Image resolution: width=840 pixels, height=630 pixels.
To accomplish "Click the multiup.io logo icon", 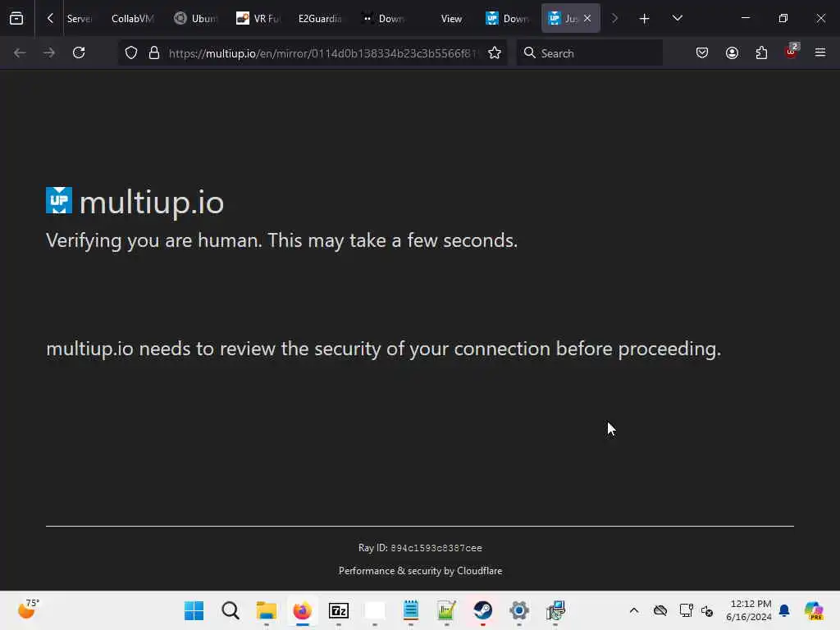I will (x=59, y=201).
